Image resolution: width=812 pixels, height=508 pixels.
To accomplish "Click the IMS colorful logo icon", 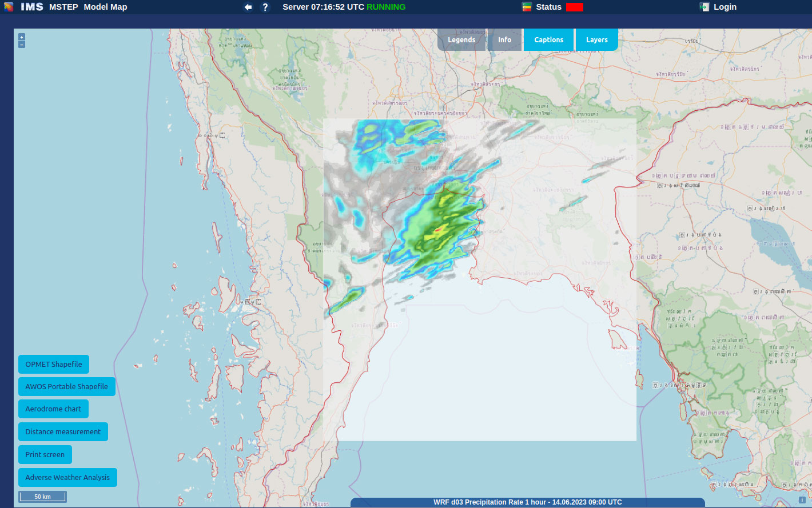I will tap(9, 7).
